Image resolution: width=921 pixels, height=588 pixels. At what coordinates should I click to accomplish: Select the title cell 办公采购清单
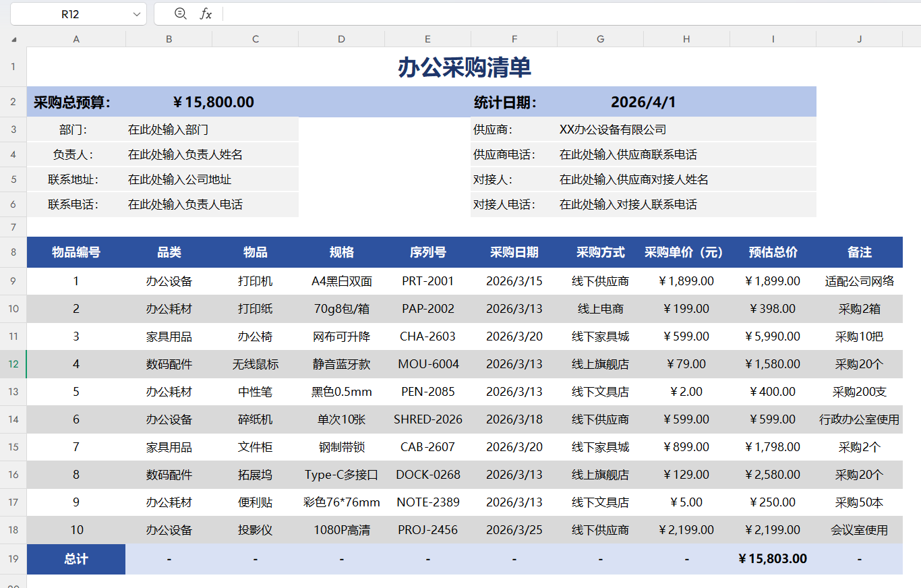pyautogui.click(x=464, y=67)
